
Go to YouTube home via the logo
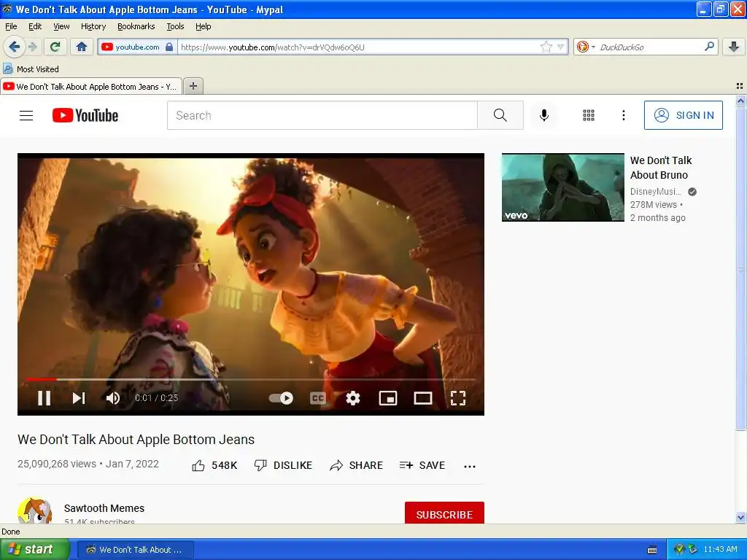85,115
